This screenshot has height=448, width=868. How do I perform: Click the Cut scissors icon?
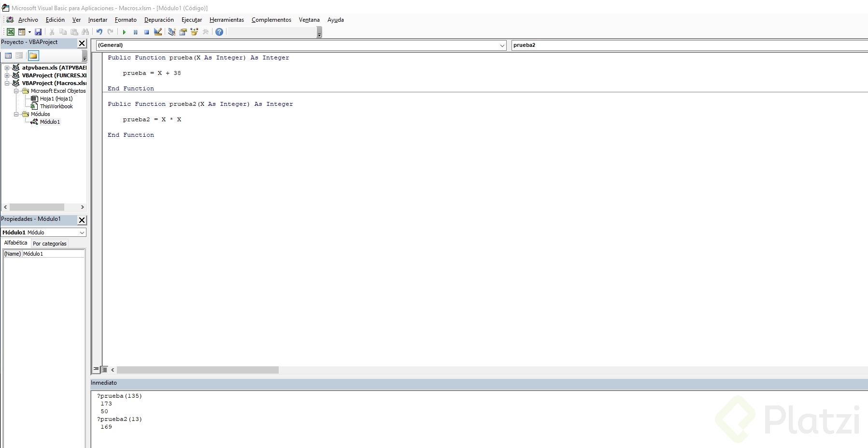pos(52,32)
